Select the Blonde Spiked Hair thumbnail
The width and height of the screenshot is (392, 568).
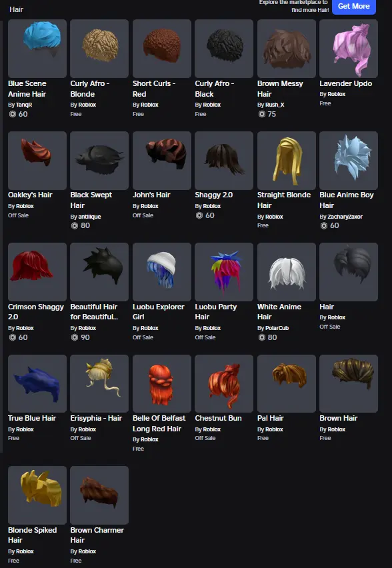tap(37, 495)
